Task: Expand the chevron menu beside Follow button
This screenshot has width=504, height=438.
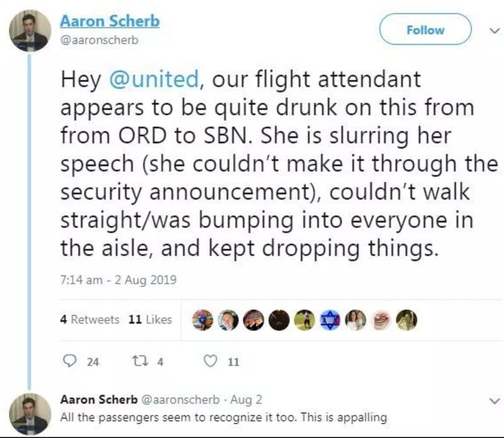Action: tap(495, 31)
